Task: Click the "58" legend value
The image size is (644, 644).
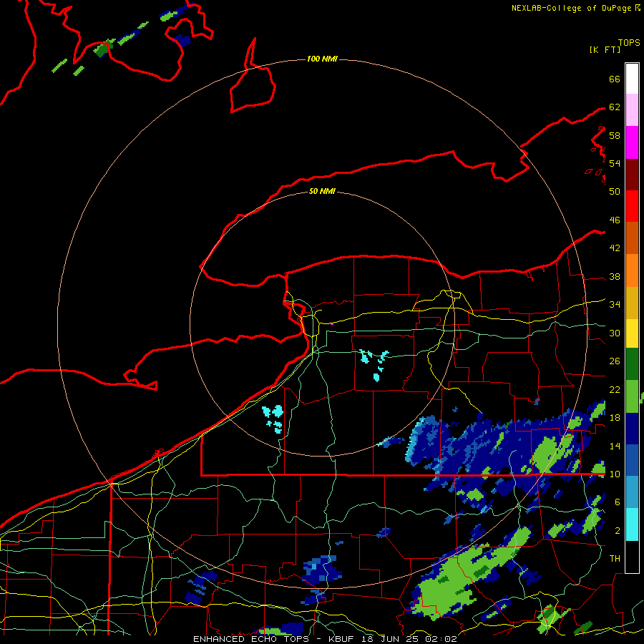Action: coord(615,135)
